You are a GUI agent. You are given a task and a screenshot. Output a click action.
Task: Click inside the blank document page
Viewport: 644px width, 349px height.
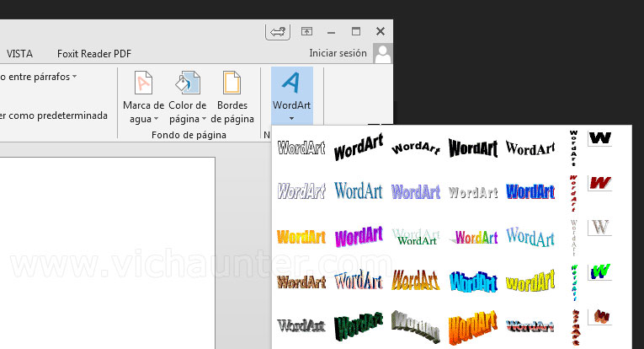[107, 253]
